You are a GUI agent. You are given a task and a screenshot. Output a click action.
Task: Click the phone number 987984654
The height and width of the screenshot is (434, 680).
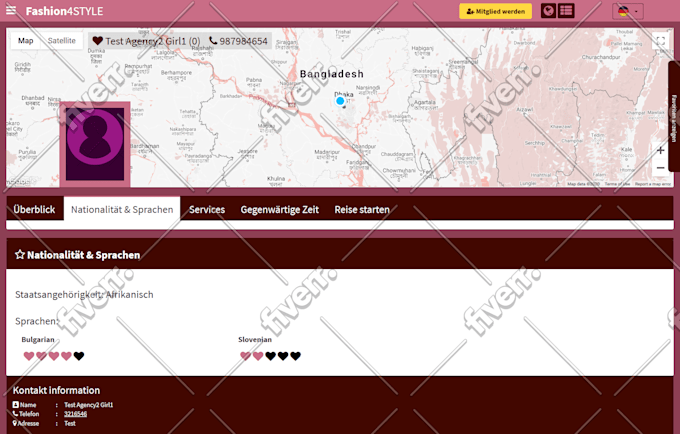(x=243, y=41)
